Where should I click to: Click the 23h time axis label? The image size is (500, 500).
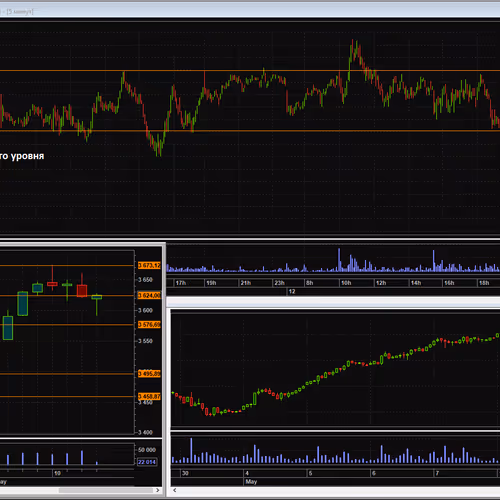[x=279, y=283]
